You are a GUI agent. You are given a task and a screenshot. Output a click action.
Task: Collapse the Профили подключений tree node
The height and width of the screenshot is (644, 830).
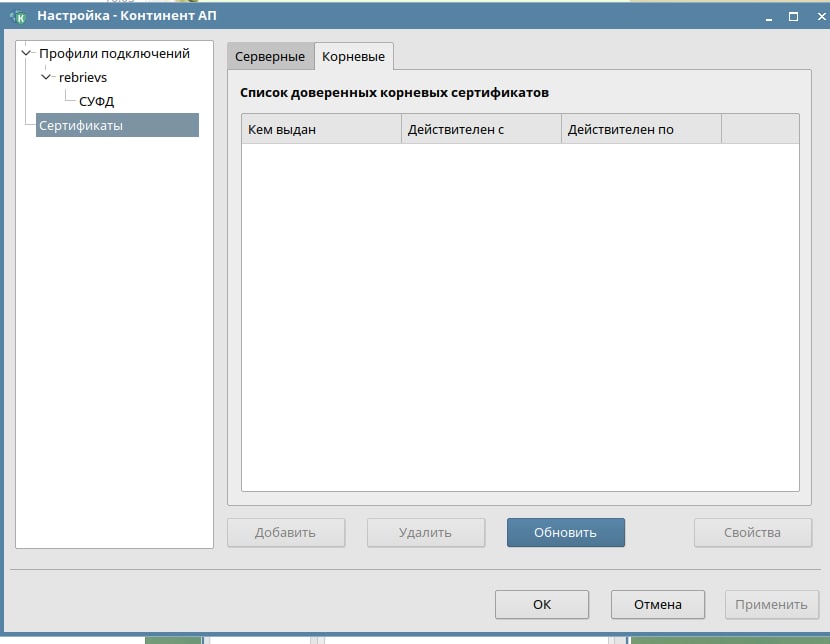click(x=26, y=53)
